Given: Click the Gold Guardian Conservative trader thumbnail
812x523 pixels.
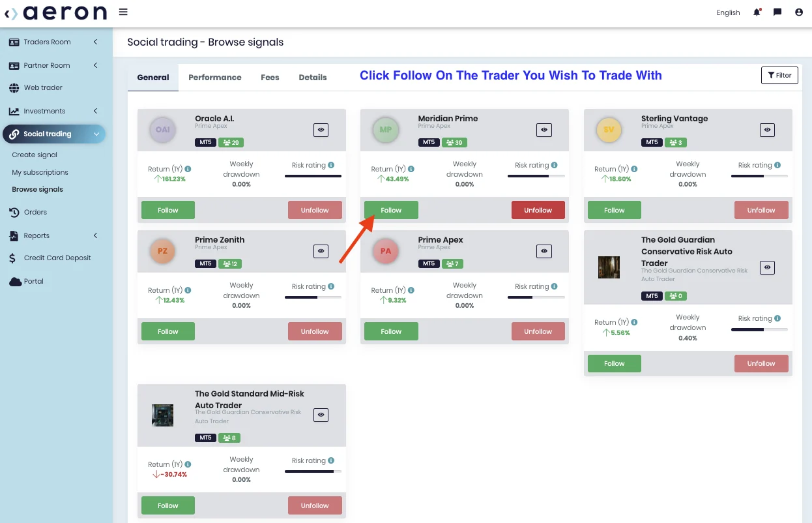Looking at the screenshot, I should pos(609,267).
